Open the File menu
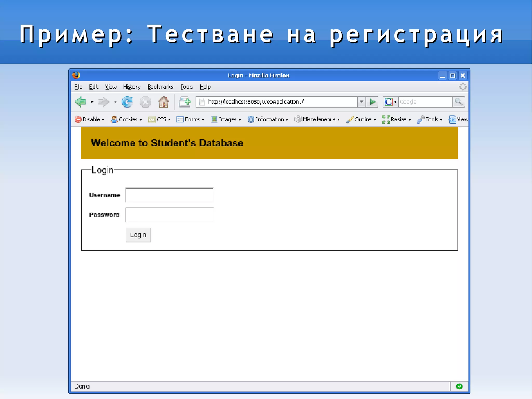 (x=78, y=87)
